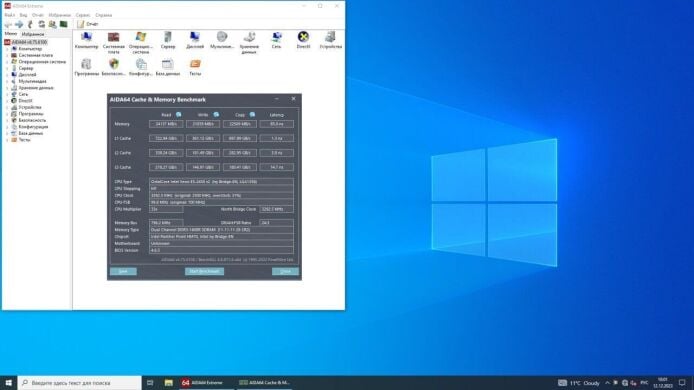Click the green chip icon in the toolbar
The height and width of the screenshot is (390, 694).
click(x=64, y=24)
